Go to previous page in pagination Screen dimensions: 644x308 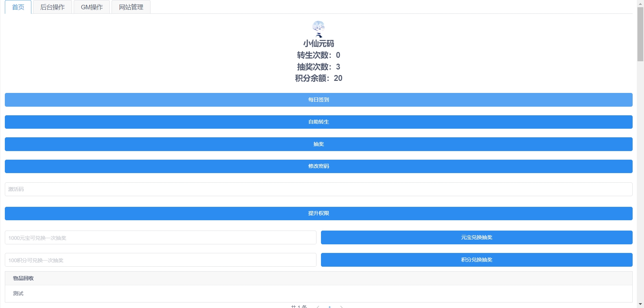click(x=318, y=307)
